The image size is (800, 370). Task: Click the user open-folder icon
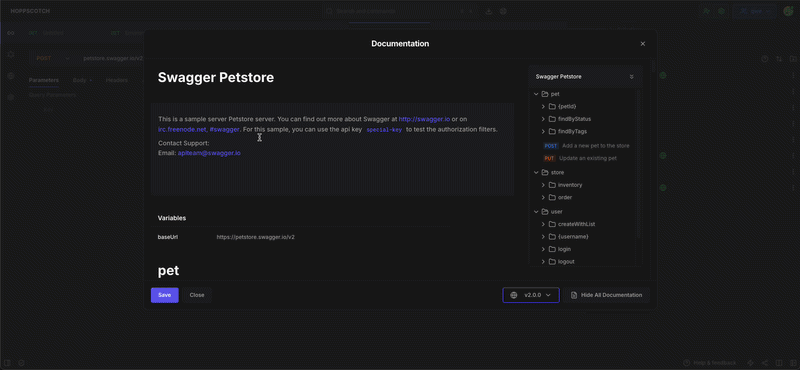point(545,211)
